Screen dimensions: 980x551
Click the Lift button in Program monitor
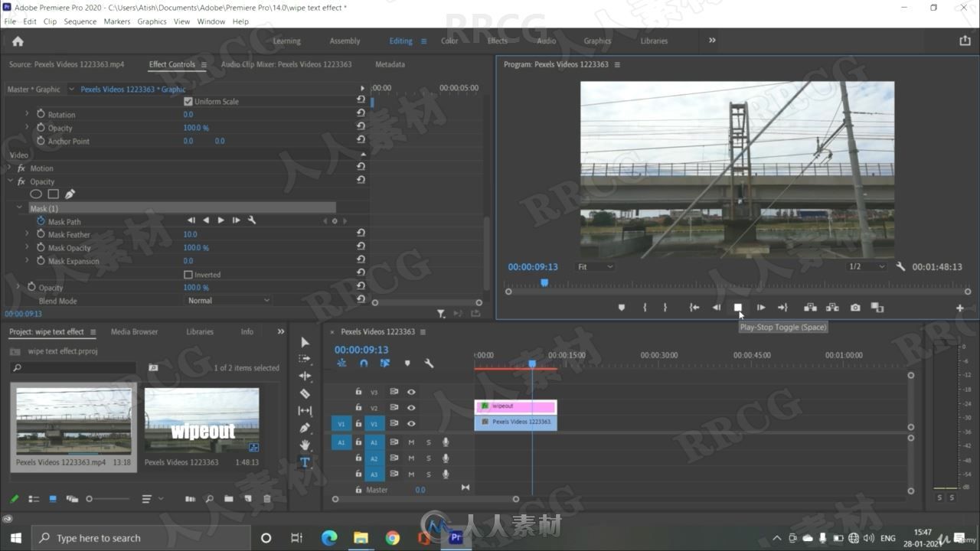[810, 308]
